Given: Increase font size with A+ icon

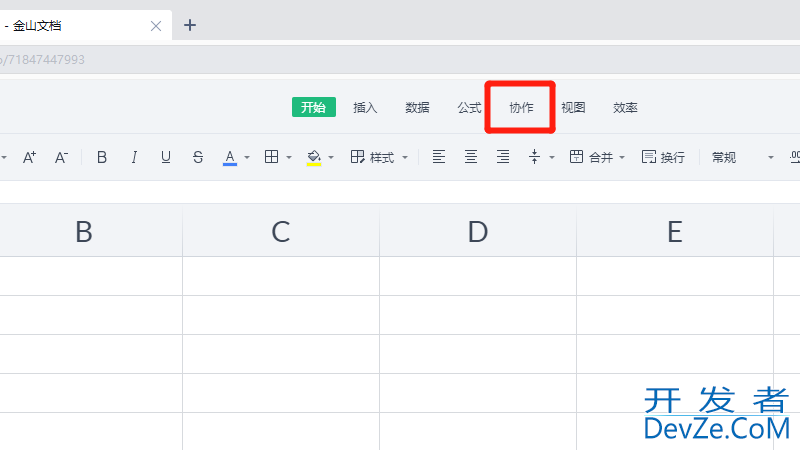Looking at the screenshot, I should pyautogui.click(x=30, y=157).
